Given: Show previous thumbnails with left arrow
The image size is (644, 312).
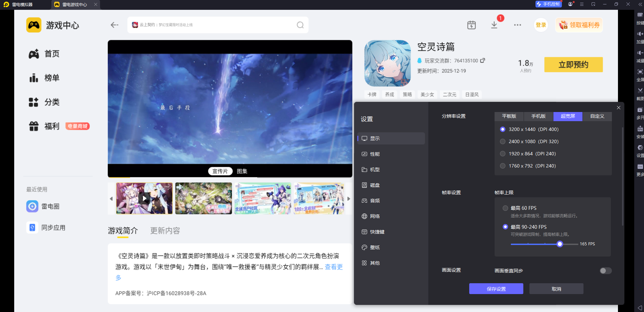Looking at the screenshot, I should 111,199.
